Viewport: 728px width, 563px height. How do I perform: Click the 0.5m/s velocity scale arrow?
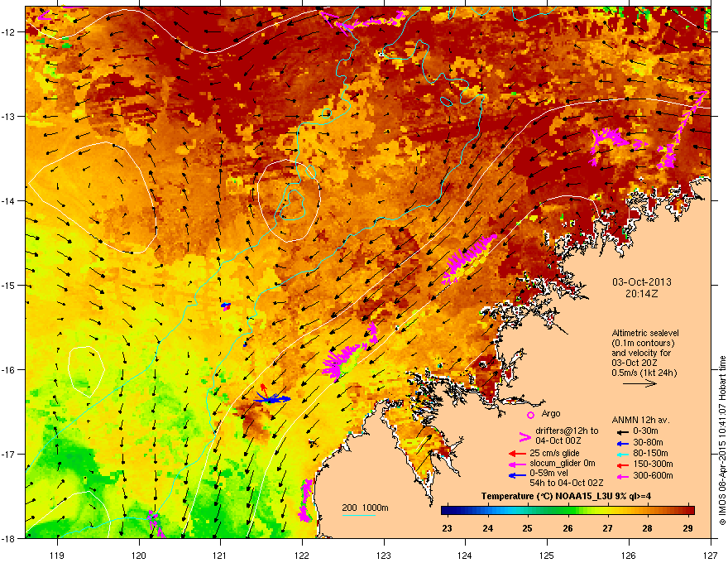pyautogui.click(x=639, y=383)
